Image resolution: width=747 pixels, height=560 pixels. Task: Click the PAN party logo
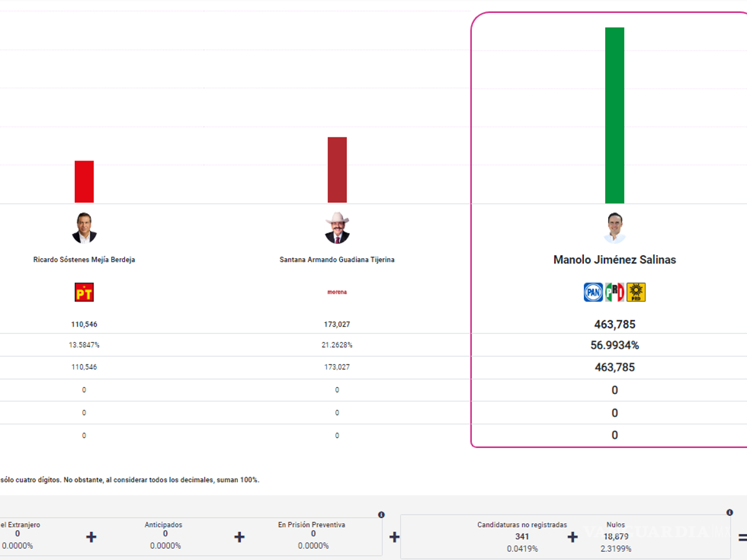(593, 292)
